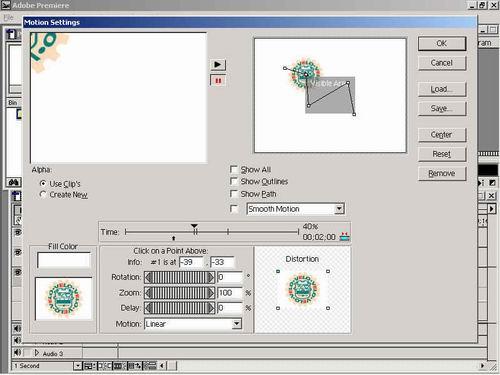Image resolution: width=500 pixels, height=375 pixels.
Task: Expand the Audio 3 track triangle
Action: pos(37,353)
